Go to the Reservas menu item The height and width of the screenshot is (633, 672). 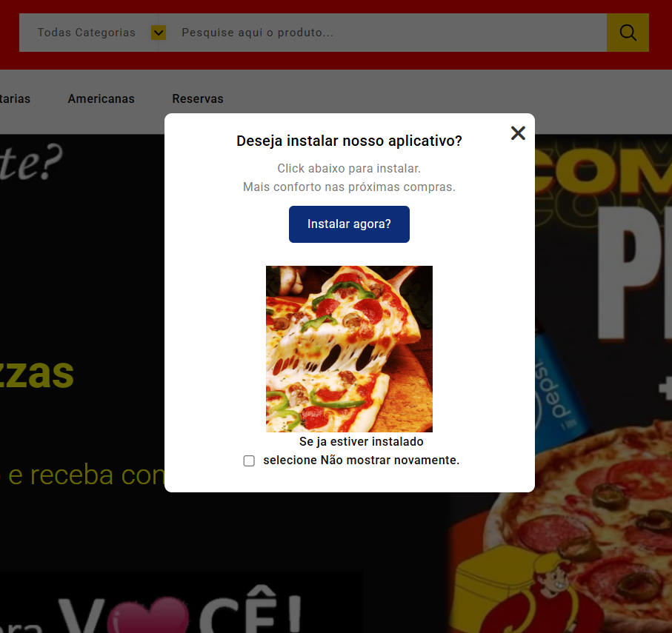click(x=197, y=98)
